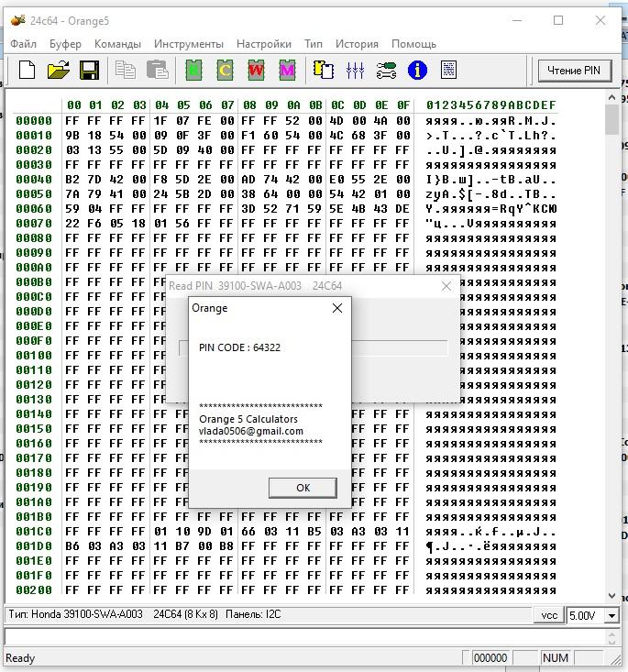Read chip with the green R icon
Viewport: 628px width, 672px height.
pos(193,70)
